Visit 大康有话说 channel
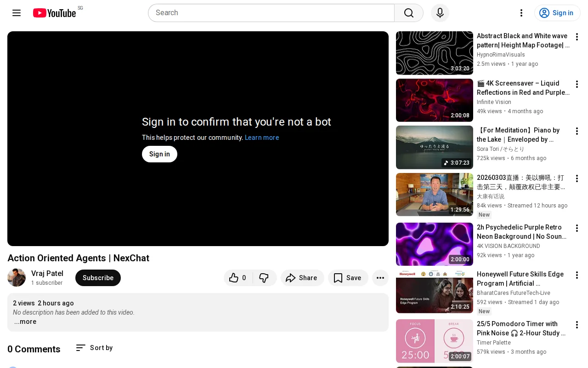The image size is (588, 368). tap(491, 196)
